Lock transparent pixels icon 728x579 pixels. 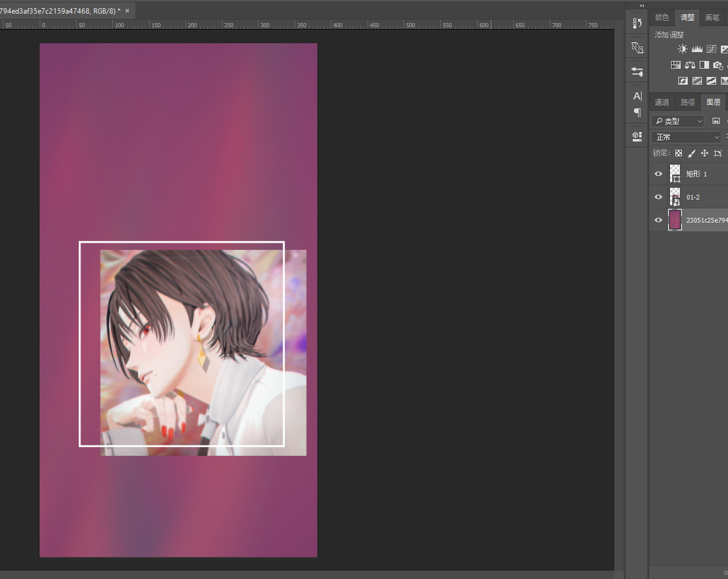pos(679,153)
